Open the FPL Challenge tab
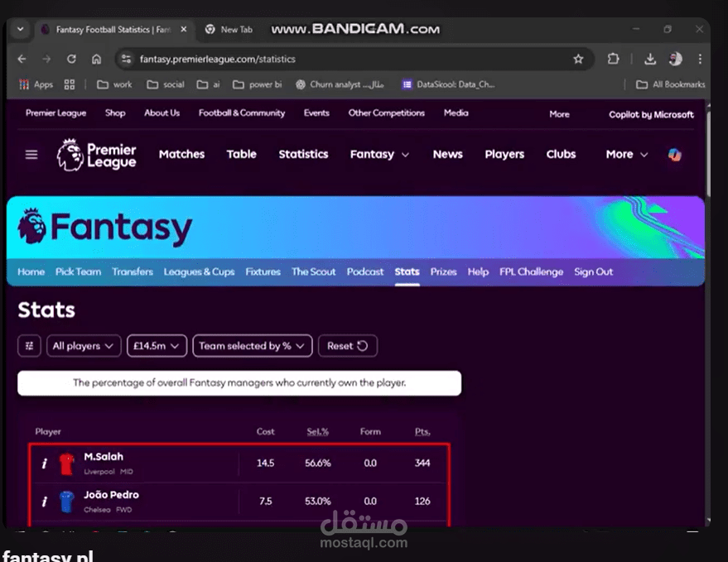Screen dimensions: 728x562 pos(531,272)
